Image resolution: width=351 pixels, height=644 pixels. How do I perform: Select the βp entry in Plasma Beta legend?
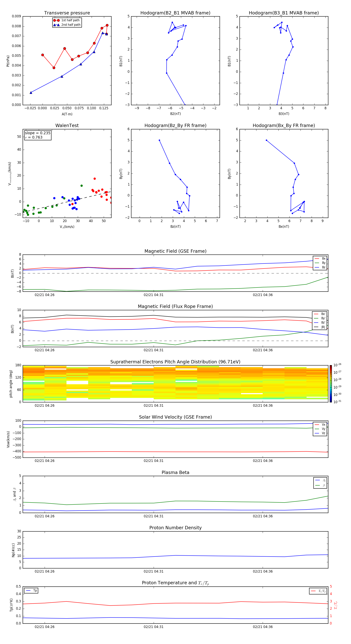[320, 480]
